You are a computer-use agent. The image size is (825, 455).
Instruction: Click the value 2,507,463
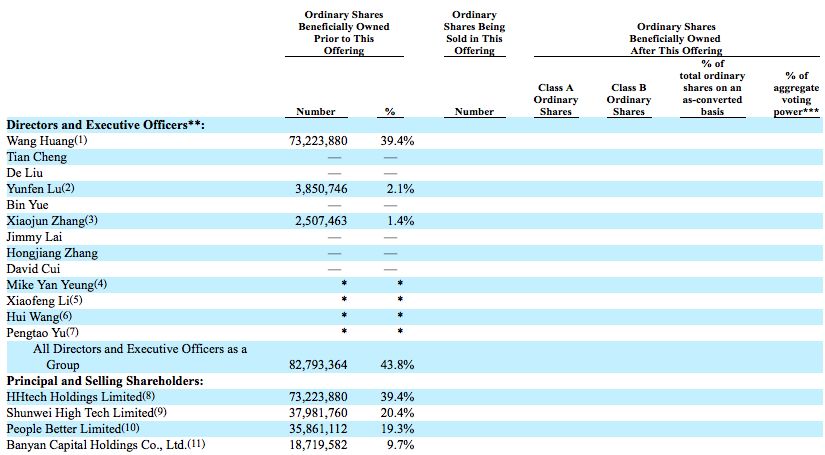(x=321, y=221)
